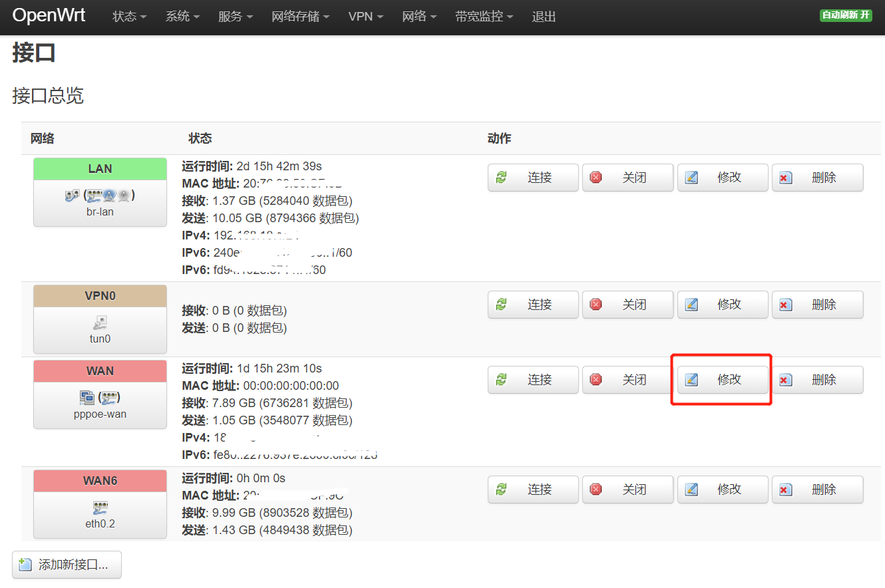Click 退出 to log out
885x588 pixels.
tap(544, 17)
